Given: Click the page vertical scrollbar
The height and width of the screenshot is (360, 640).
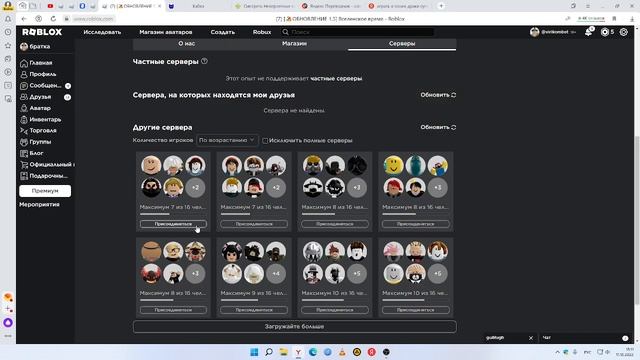Looking at the screenshot, I should pyautogui.click(x=637, y=220).
